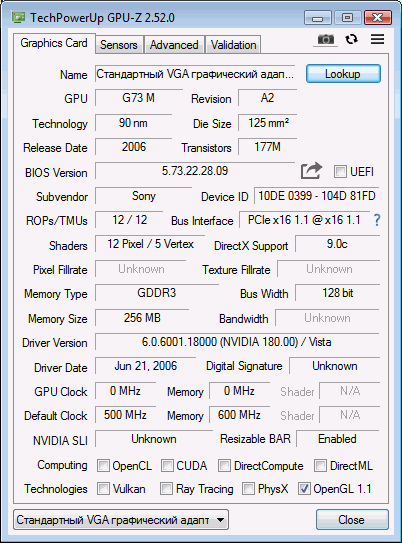Viewport: 402px width, 543px height.
Task: Click the Technology field showing 90 nm
Action: coord(133,123)
